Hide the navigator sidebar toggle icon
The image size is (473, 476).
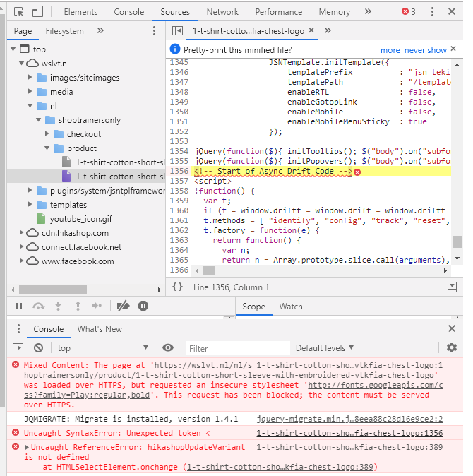pyautogui.click(x=177, y=30)
